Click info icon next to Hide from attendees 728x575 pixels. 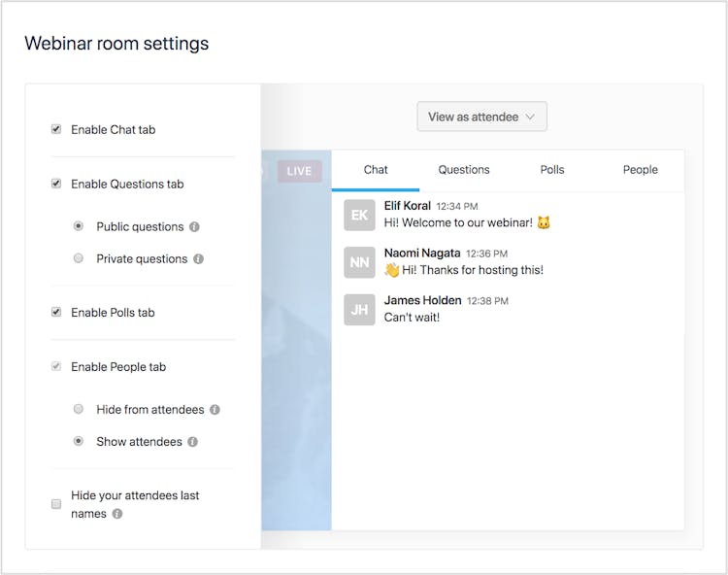point(215,410)
